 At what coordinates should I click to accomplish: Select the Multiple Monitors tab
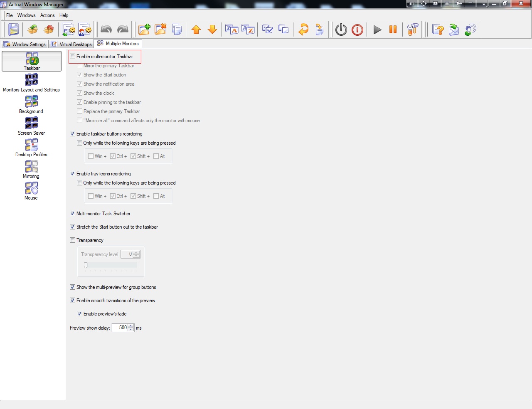[118, 44]
